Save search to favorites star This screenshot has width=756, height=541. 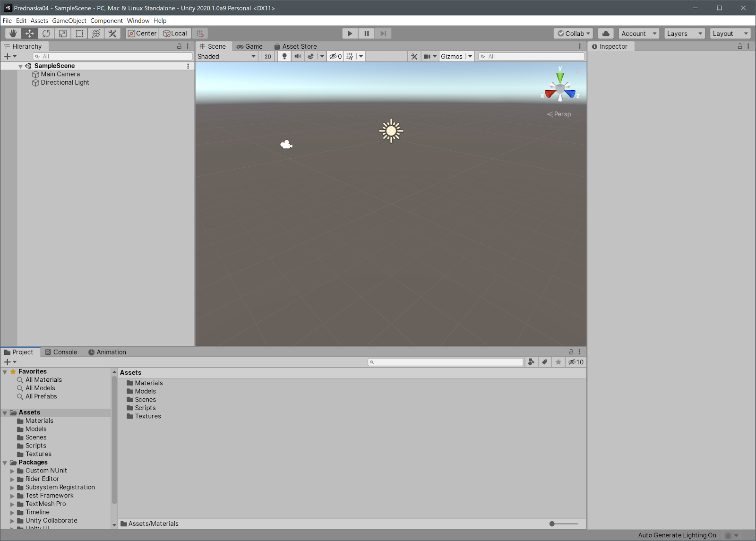click(558, 362)
